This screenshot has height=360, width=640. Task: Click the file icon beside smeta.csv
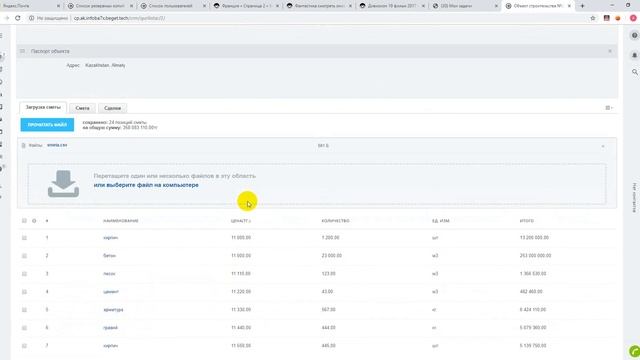point(23,145)
